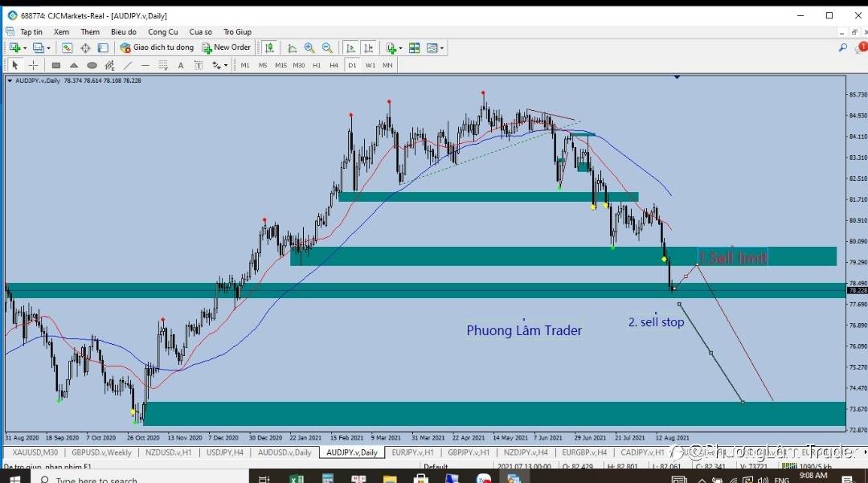Switch to the GBPUSD.v,Weekly chart tab
The width and height of the screenshot is (868, 483).
pos(102,452)
